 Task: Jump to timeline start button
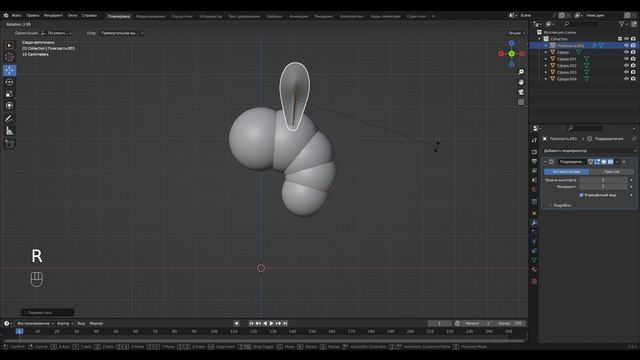pyautogui.click(x=251, y=323)
